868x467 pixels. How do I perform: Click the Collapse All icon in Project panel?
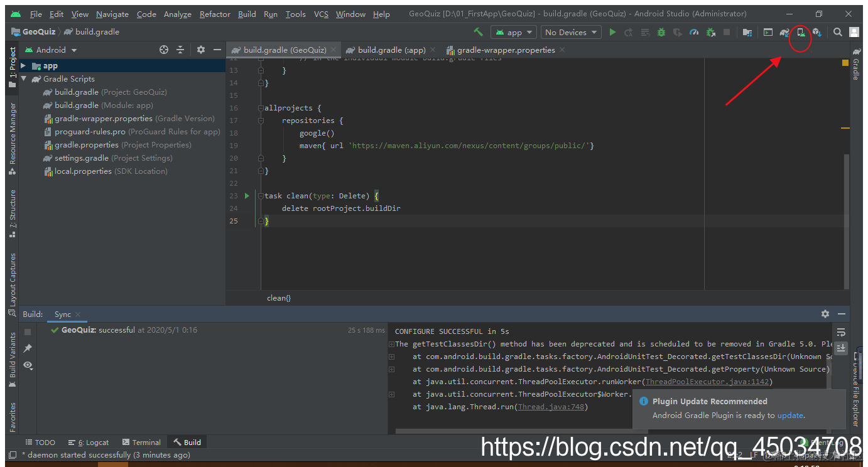180,50
